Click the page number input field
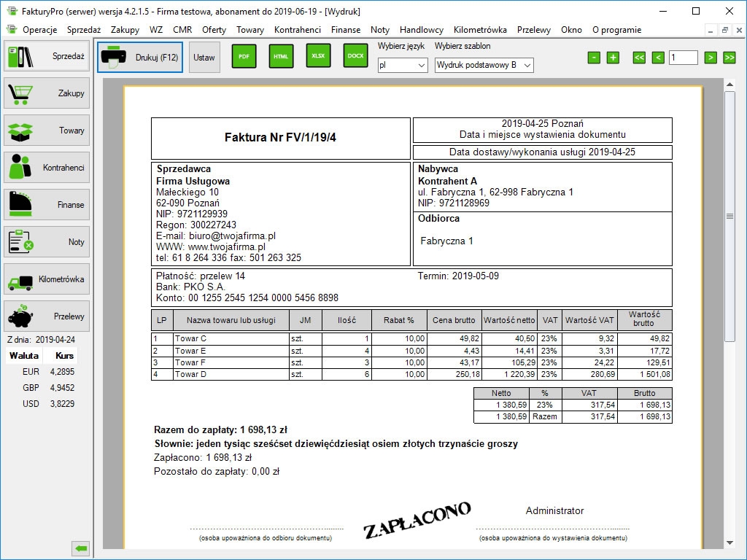The width and height of the screenshot is (747, 560). coord(683,58)
